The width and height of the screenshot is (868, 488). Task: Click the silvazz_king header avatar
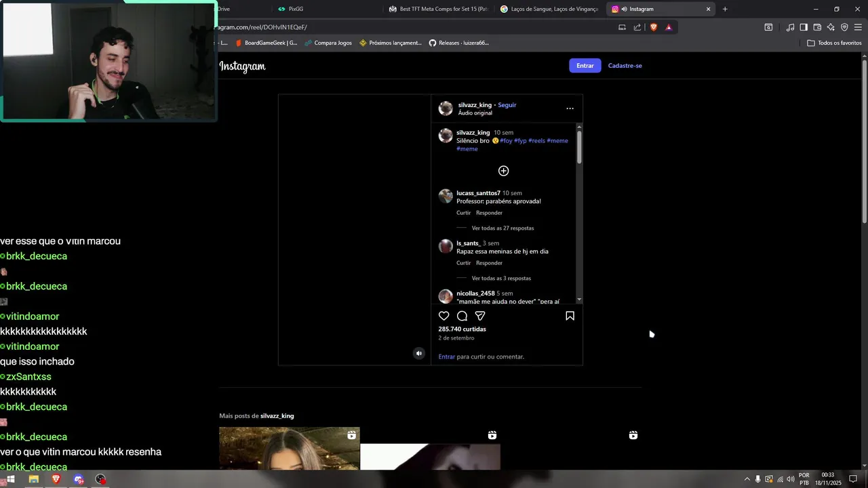click(446, 108)
